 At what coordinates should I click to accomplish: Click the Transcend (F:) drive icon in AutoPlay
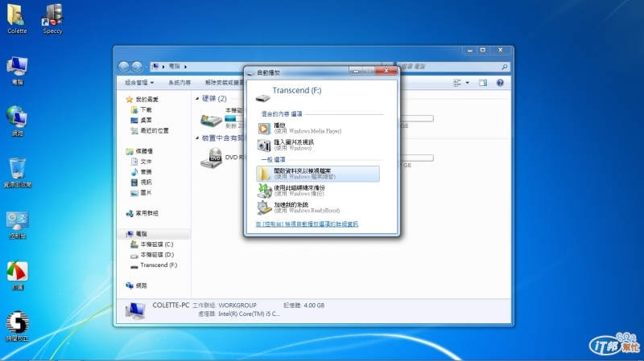pos(263,98)
